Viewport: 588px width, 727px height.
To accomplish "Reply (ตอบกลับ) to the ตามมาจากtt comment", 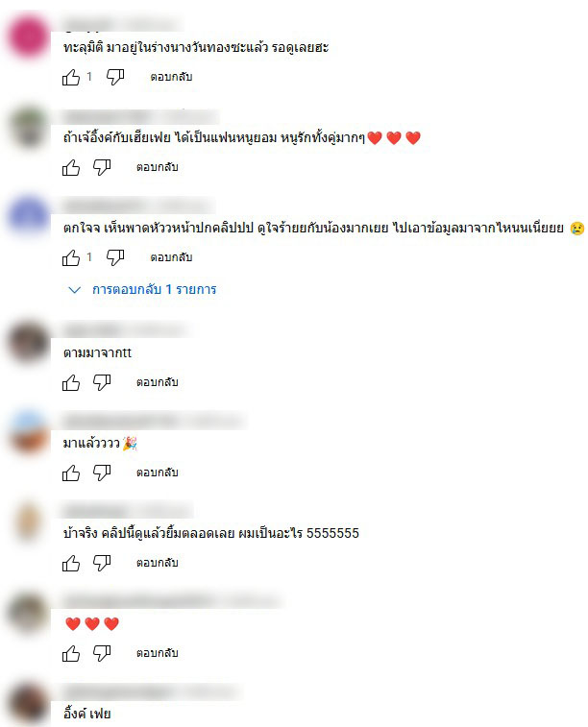I will pos(158,382).
